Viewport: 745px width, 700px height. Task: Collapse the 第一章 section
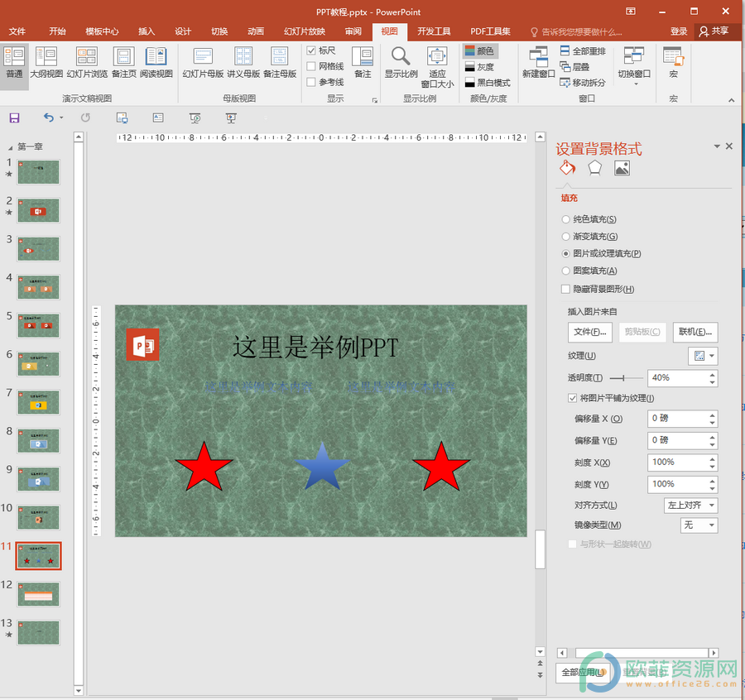tap(10, 147)
